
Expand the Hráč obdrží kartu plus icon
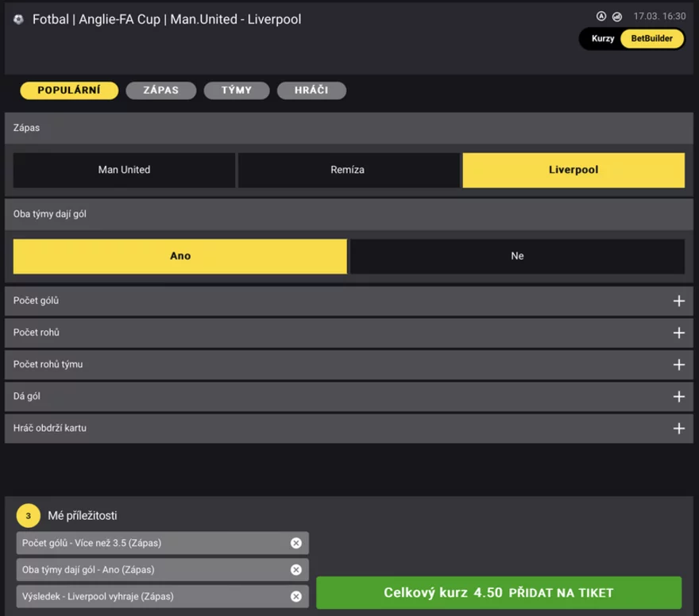click(x=678, y=429)
